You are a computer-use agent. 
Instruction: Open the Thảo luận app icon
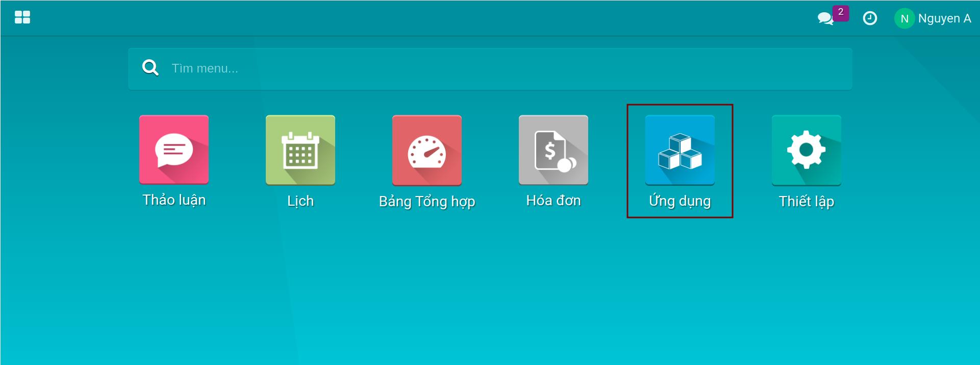[x=174, y=150]
